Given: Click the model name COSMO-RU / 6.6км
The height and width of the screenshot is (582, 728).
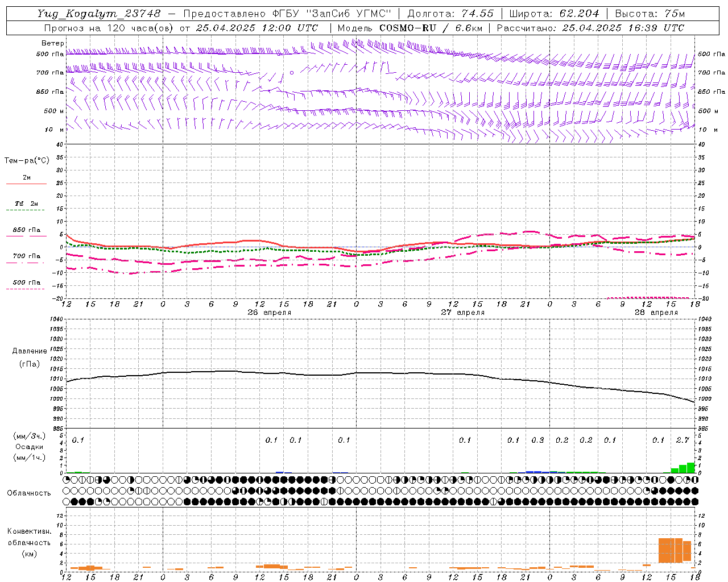Looking at the screenshot, I should click(x=431, y=28).
